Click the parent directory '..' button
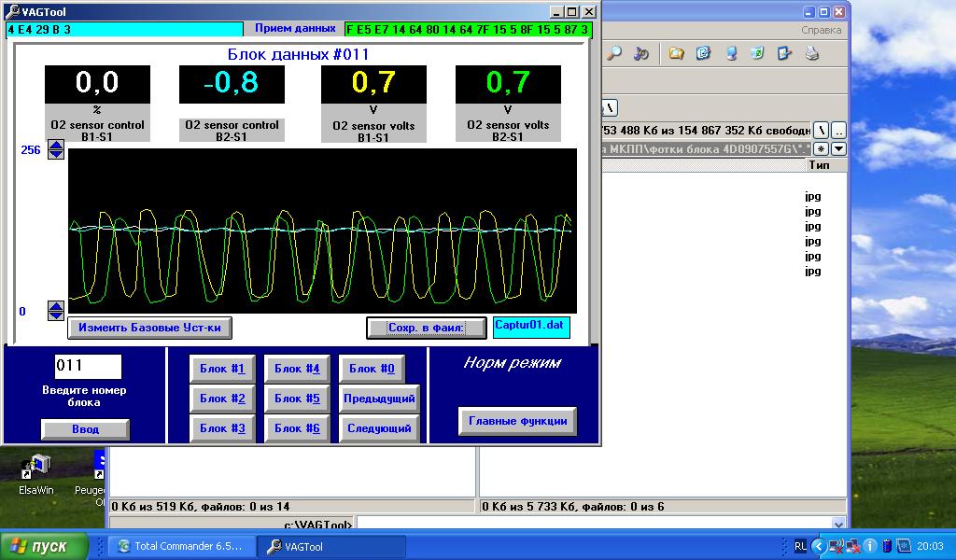Screen dimensions: 956x560 click(838, 131)
